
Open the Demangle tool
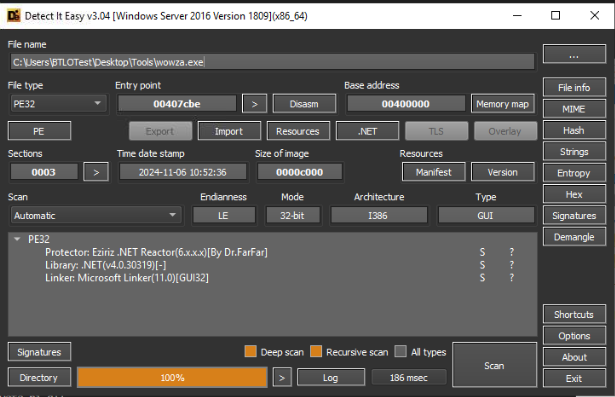tap(574, 237)
